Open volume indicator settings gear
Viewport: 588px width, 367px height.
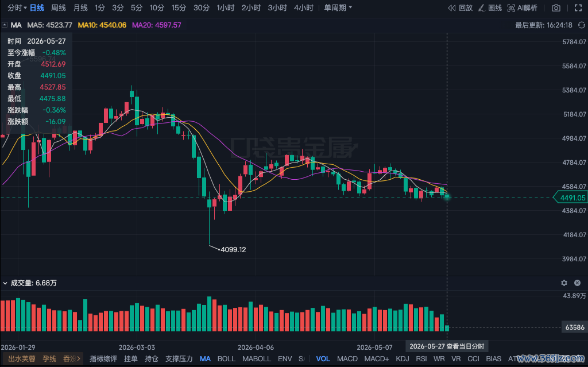[564, 283]
